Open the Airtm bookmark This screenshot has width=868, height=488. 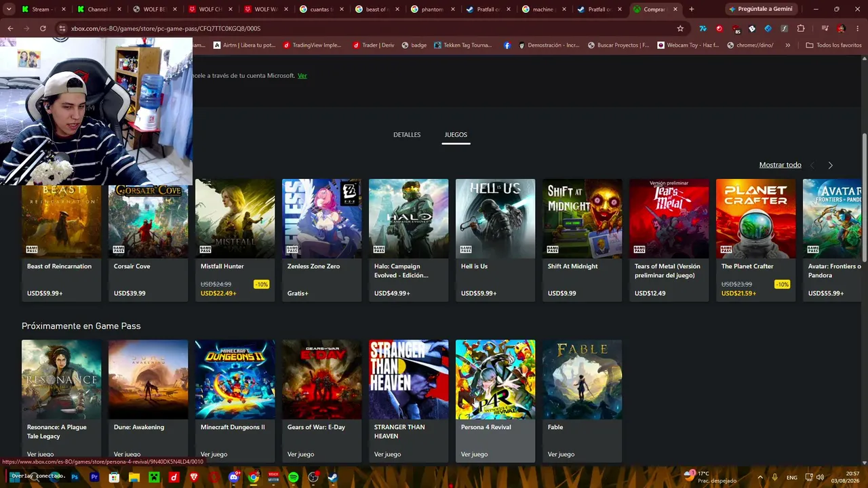(244, 45)
